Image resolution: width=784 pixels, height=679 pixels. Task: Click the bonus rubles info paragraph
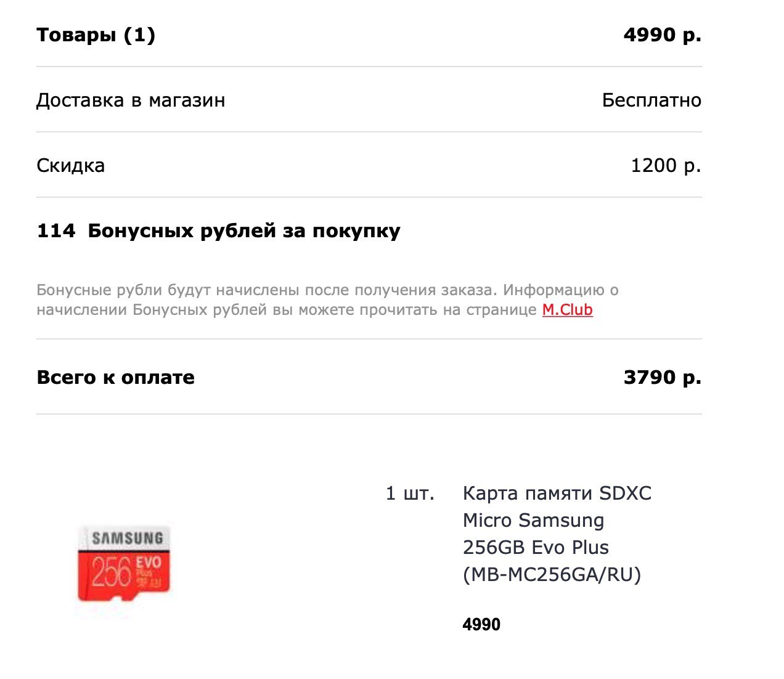click(x=327, y=300)
